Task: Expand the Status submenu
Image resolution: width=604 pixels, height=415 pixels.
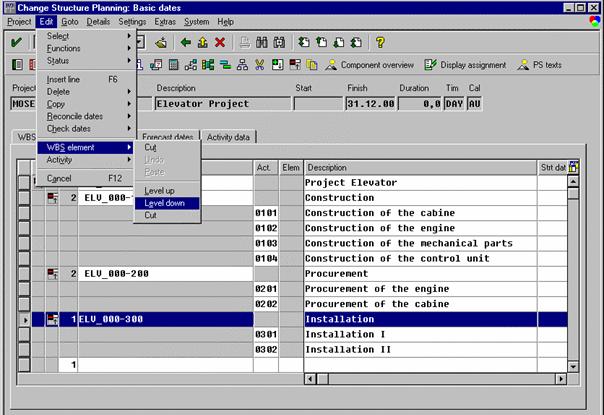Action: (x=85, y=60)
